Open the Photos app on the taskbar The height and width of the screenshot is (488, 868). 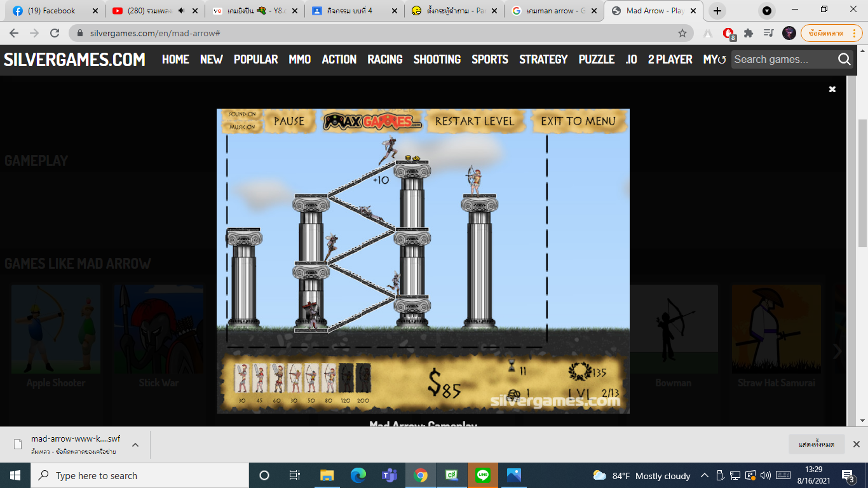coord(514,475)
